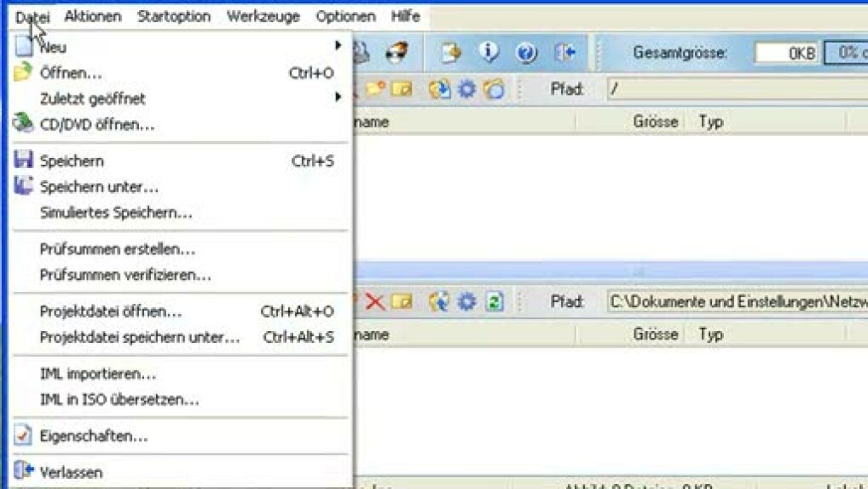Click the green refresh icon in lower toolbar
The height and width of the screenshot is (489, 868).
click(x=495, y=301)
